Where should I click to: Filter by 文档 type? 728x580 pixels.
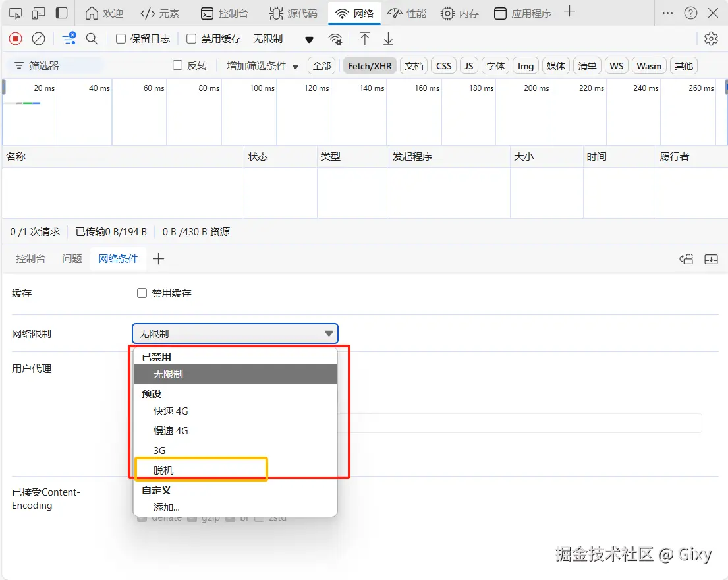point(414,66)
